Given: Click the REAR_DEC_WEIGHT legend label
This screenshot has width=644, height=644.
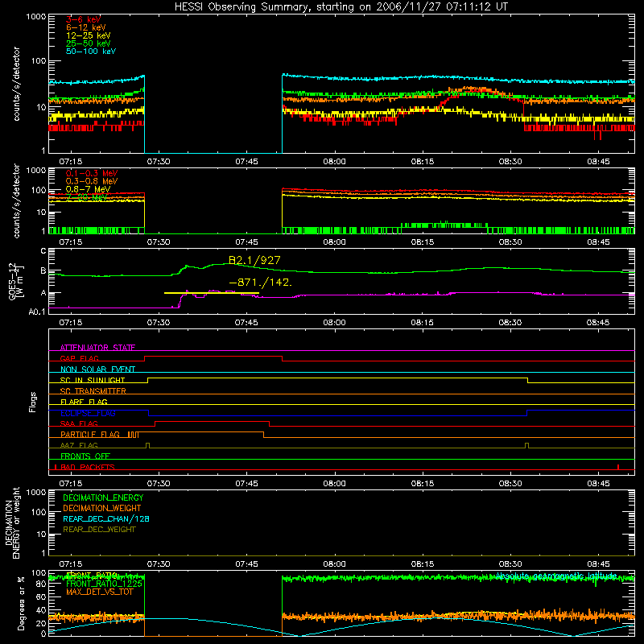Looking at the screenshot, I should [x=99, y=530].
